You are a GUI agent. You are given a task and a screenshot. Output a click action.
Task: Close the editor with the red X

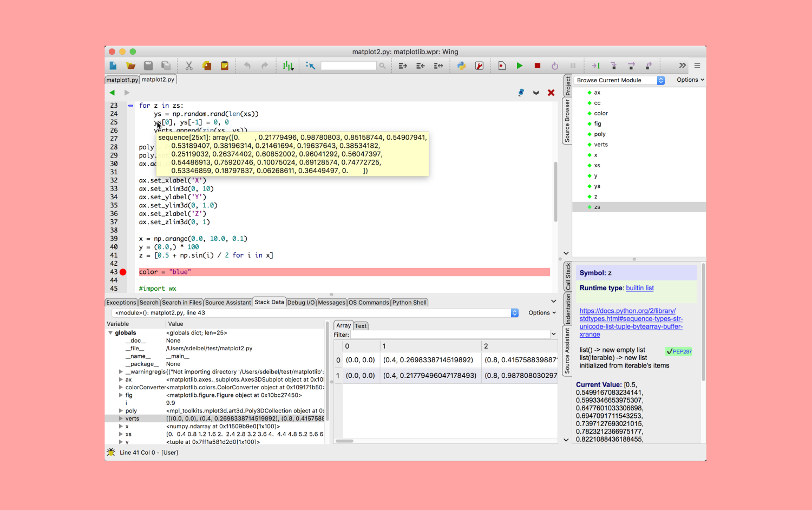[x=551, y=93]
